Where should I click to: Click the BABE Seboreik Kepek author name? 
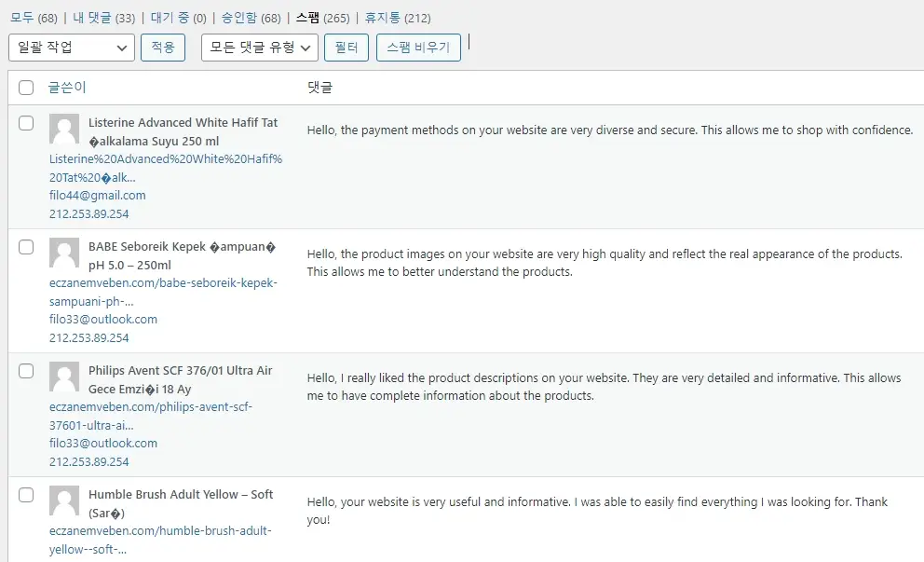[182, 255]
